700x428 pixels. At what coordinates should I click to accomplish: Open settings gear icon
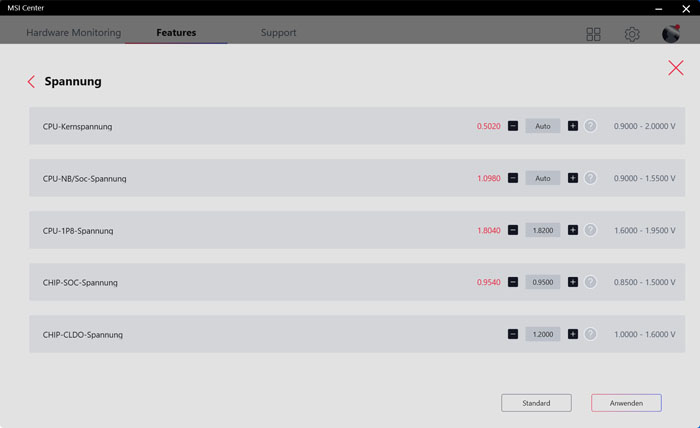632,34
